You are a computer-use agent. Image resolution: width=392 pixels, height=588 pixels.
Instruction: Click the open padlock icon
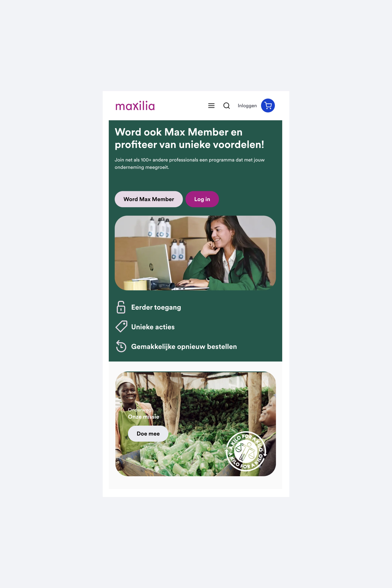pos(121,307)
